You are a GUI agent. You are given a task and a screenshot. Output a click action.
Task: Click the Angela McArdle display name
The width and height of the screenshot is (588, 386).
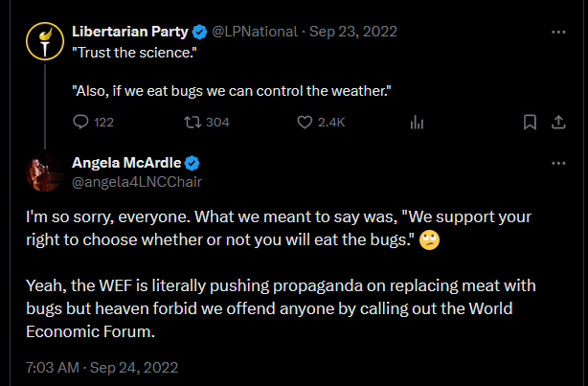click(126, 163)
